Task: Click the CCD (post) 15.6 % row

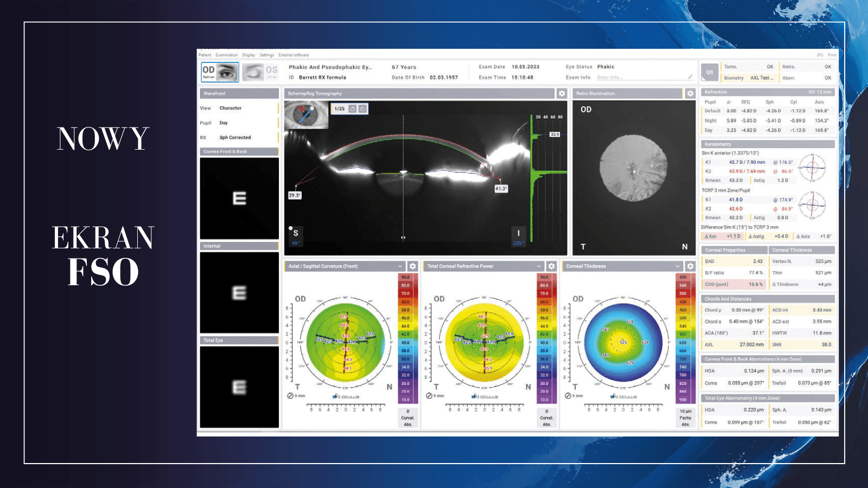Action: [x=734, y=284]
